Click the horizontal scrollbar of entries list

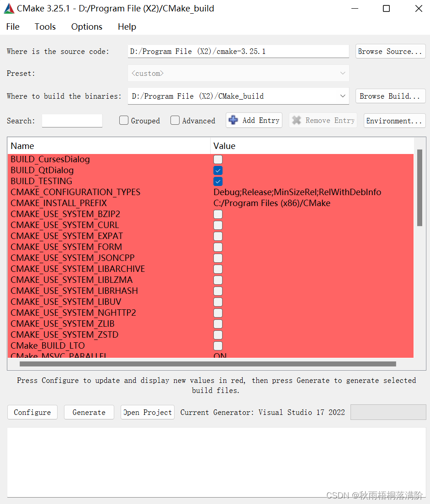click(207, 364)
